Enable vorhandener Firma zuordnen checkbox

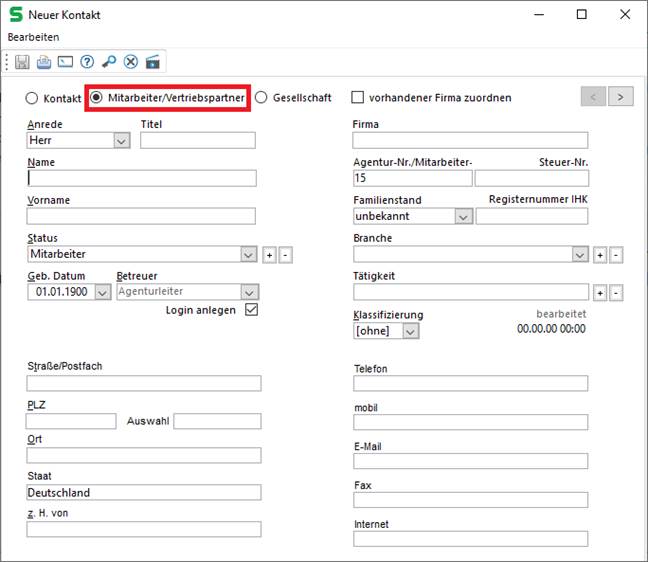pyautogui.click(x=358, y=98)
